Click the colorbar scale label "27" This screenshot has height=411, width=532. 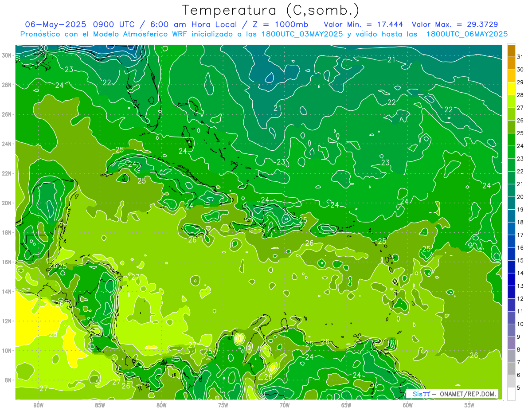[x=520, y=107]
